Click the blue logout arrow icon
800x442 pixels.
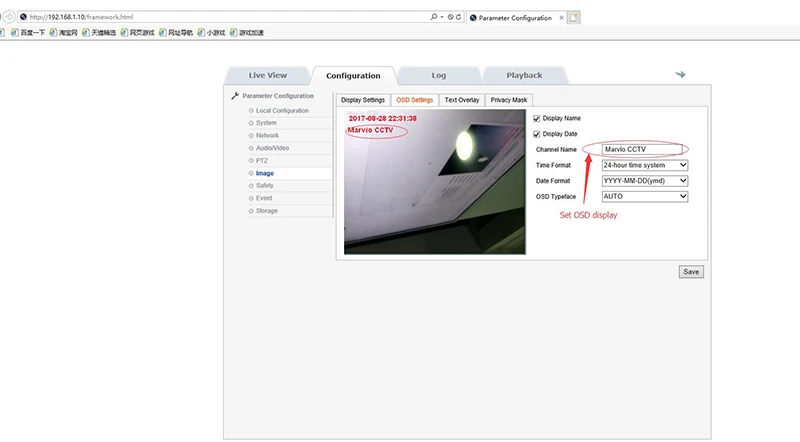[x=681, y=75]
